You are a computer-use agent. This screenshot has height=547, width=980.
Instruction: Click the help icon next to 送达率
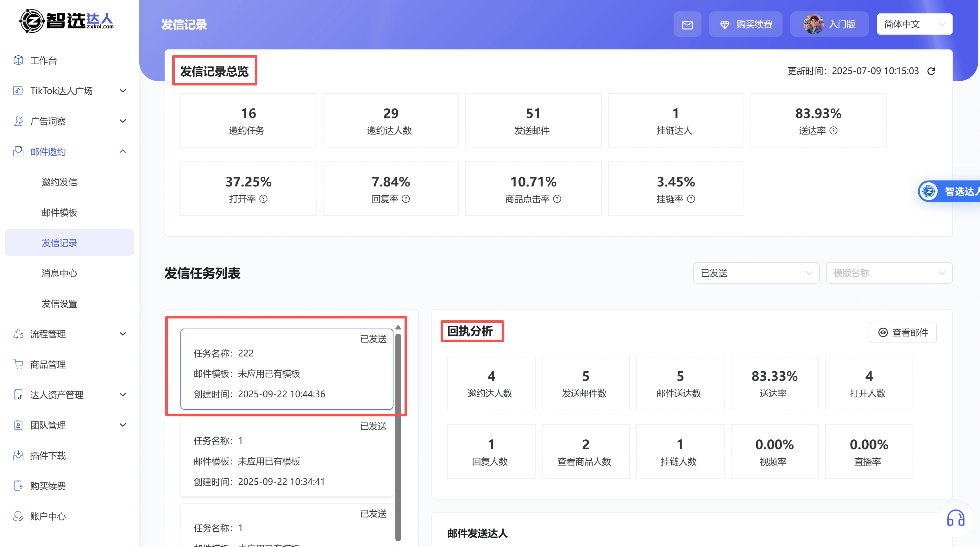(x=833, y=130)
